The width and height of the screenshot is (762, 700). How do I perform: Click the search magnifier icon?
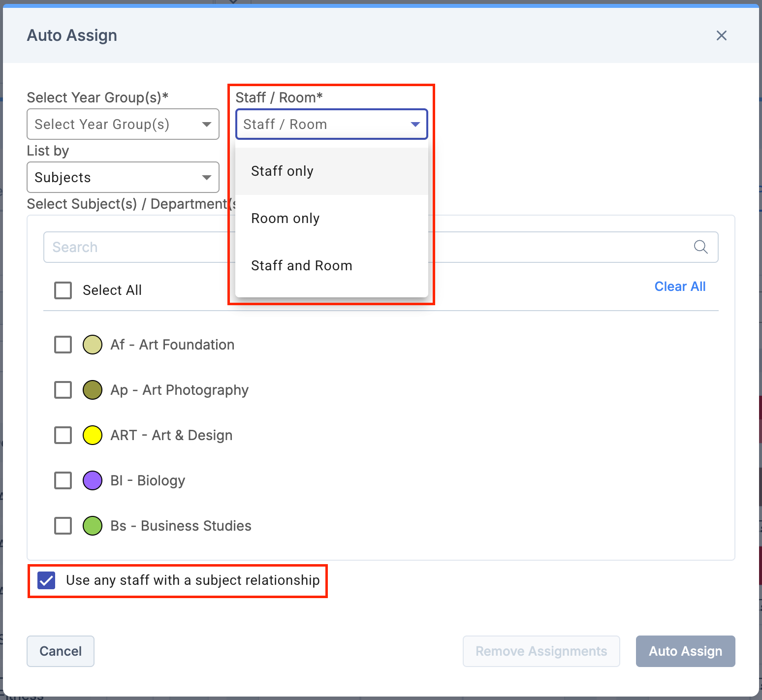tap(700, 247)
